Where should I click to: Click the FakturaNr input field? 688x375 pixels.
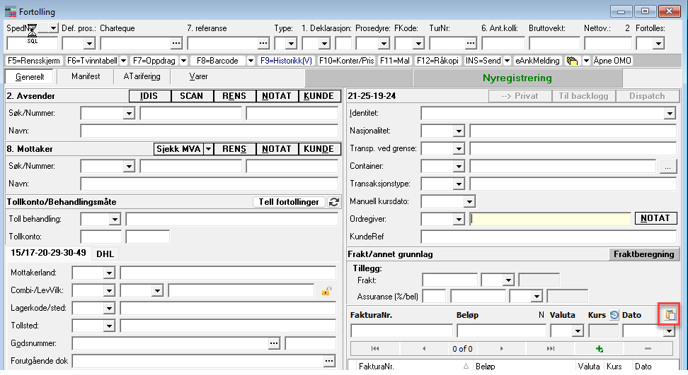tap(401, 331)
